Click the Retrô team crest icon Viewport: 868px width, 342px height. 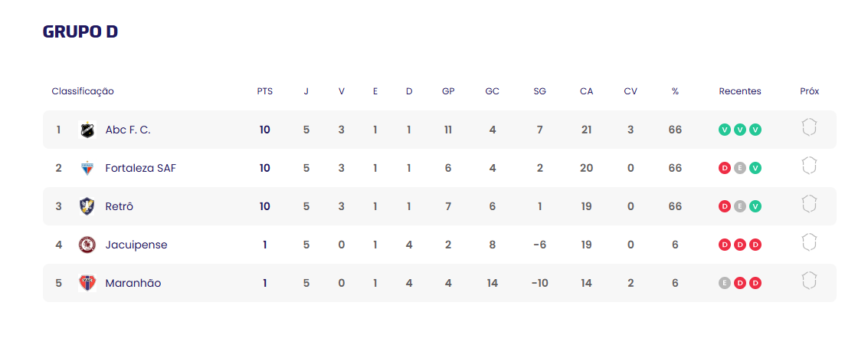point(87,206)
